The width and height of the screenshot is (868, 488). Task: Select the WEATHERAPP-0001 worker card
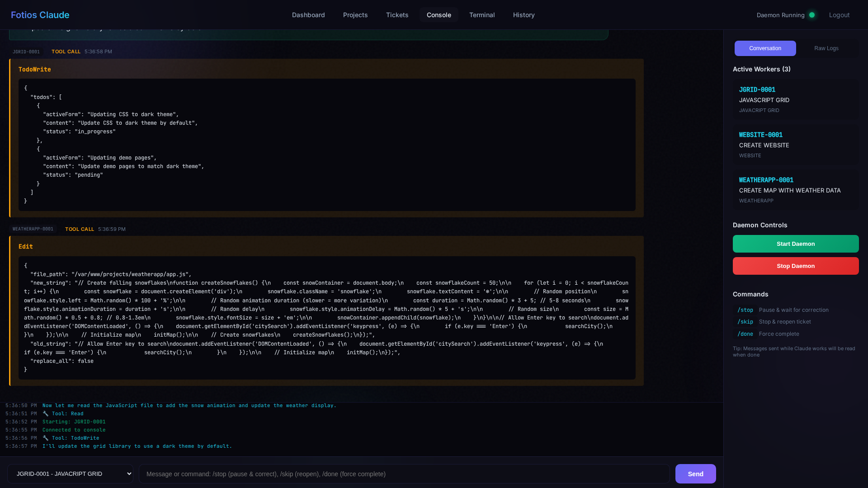coord(795,190)
